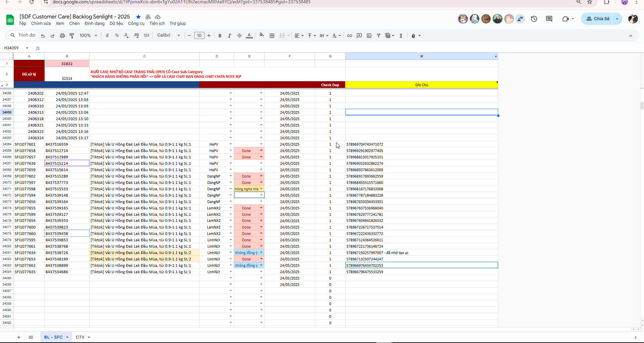644x343 pixels.
Task: Click the Chia sẻ share button
Action: (x=598, y=19)
